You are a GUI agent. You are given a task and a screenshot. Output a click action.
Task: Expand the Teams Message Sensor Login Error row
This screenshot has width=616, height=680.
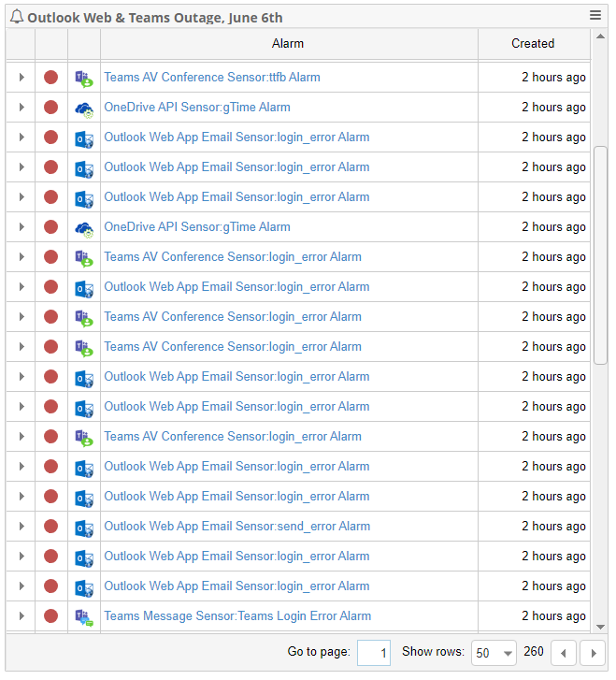coord(21,615)
